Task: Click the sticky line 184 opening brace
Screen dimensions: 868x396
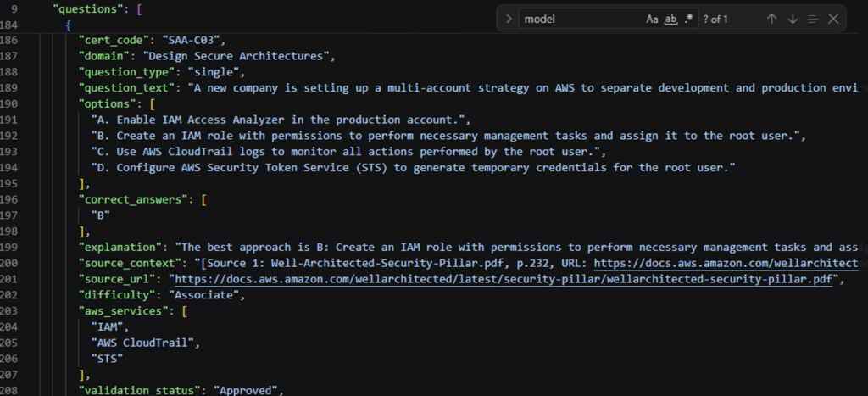Action: tap(68, 25)
